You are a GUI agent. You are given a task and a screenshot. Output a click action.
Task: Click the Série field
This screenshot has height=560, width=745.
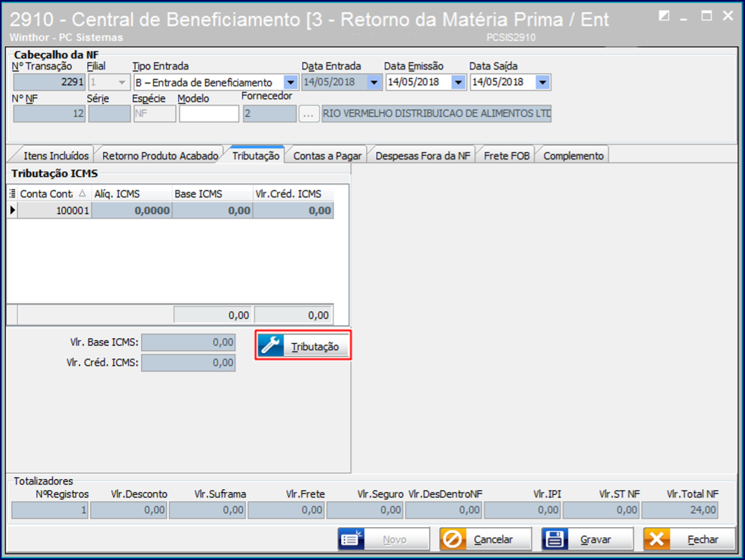[x=110, y=114]
